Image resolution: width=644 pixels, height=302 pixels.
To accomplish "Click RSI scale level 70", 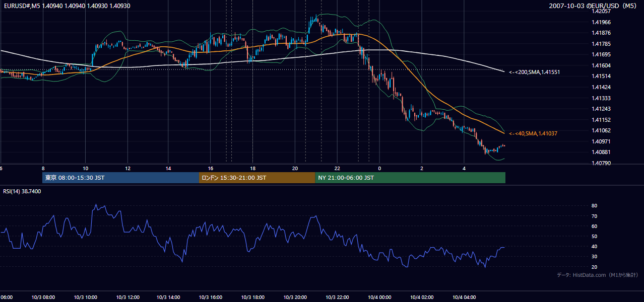I will tap(595, 216).
